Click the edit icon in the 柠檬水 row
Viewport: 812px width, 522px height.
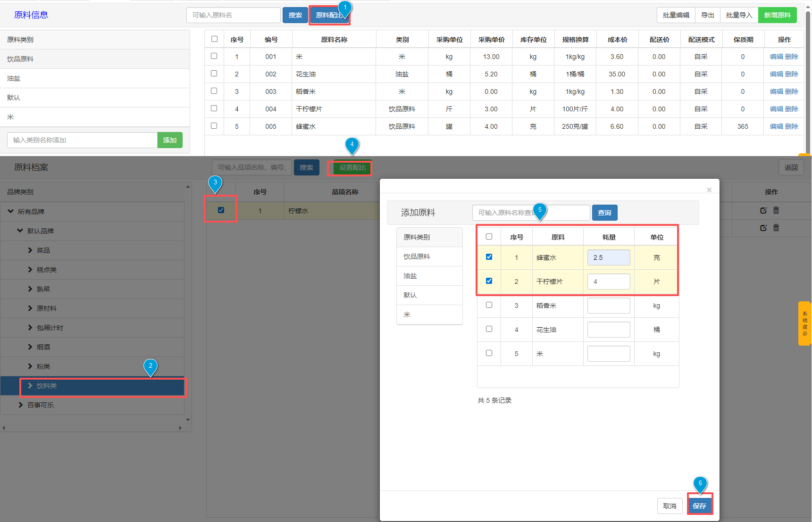click(763, 210)
